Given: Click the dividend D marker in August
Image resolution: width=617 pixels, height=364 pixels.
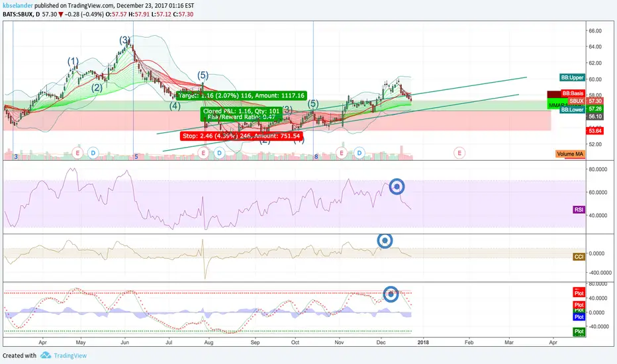Looking at the screenshot, I should (x=219, y=153).
